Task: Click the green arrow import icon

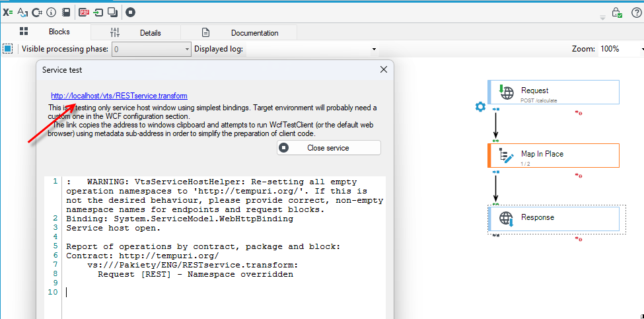Action: pos(98,13)
